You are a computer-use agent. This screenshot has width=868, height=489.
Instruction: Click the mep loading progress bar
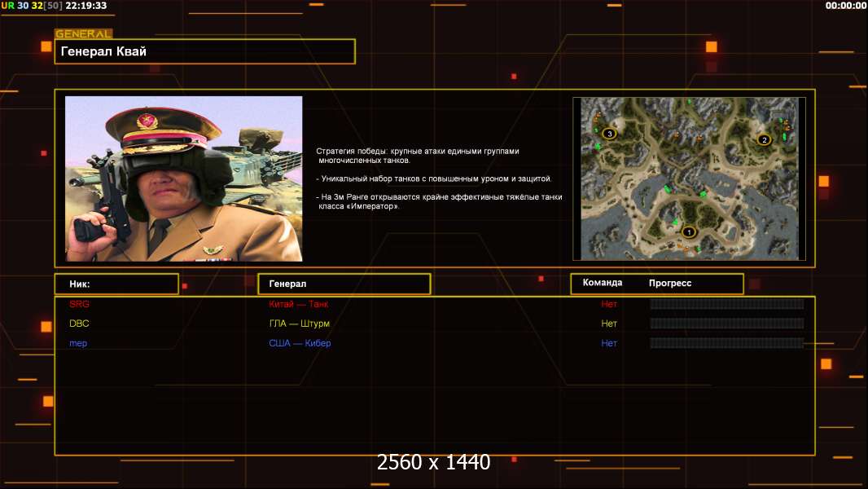[x=727, y=343]
